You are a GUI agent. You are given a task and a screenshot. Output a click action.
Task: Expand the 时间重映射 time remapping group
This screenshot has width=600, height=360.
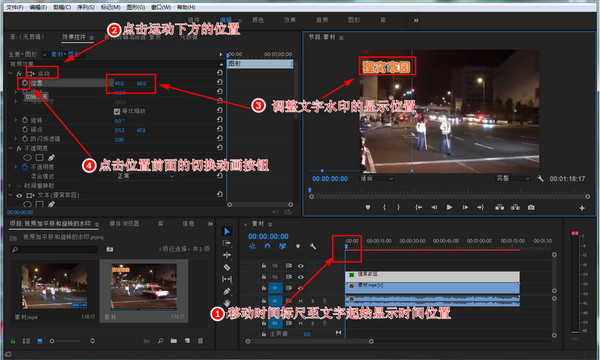pyautogui.click(x=10, y=186)
